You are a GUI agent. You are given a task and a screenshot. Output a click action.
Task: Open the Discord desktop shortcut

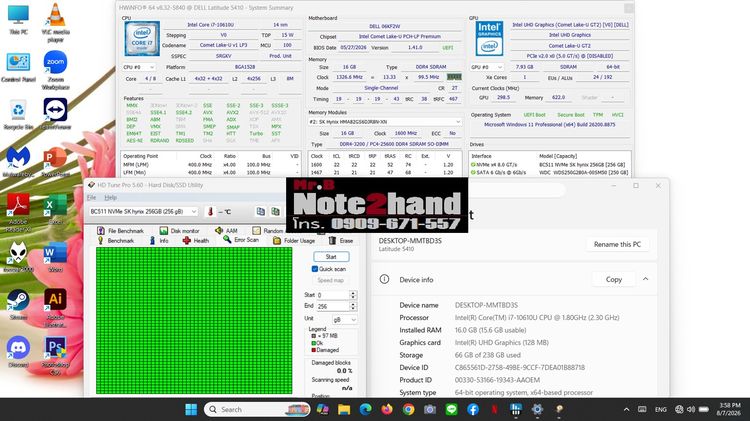tap(18, 352)
